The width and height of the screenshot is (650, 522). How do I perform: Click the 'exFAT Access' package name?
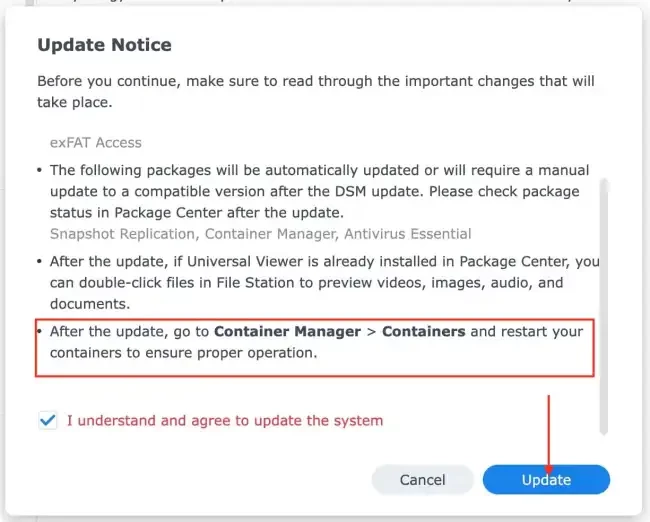click(96, 143)
